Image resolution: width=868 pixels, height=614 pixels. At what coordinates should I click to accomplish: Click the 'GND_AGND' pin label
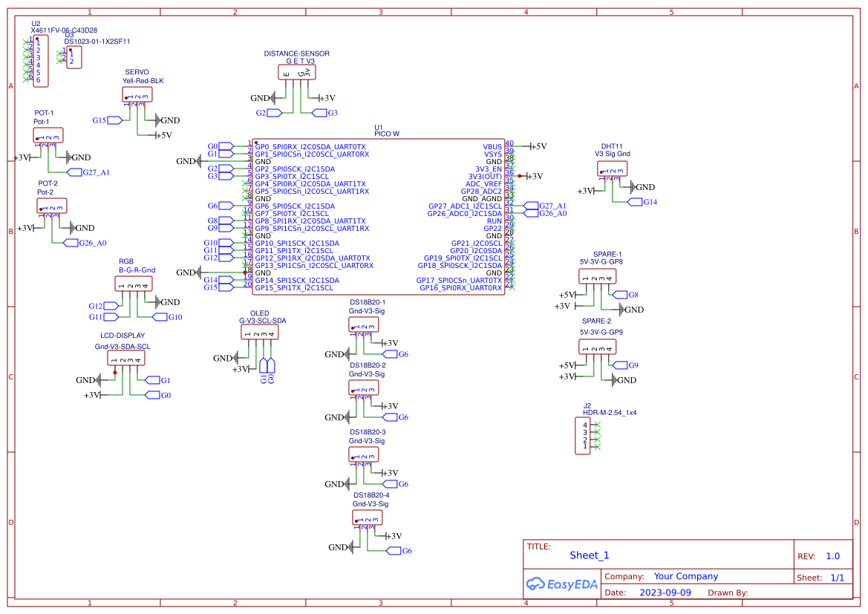coord(482,199)
